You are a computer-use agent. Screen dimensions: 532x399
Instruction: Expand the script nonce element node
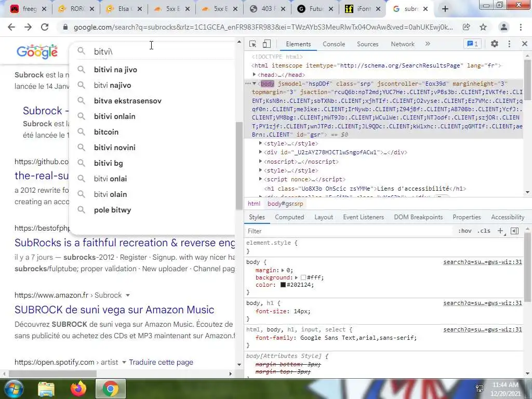point(260,179)
